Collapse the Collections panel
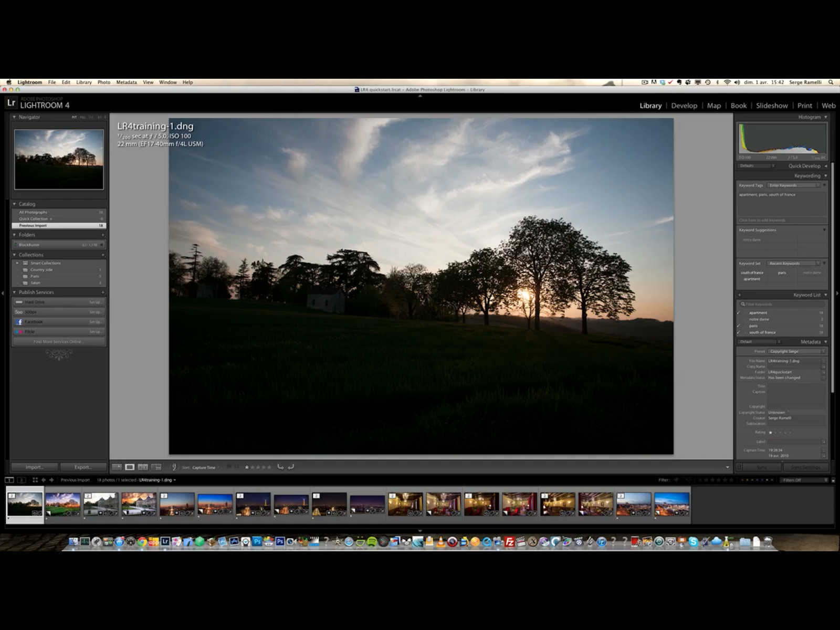Image resolution: width=840 pixels, height=630 pixels. tap(14, 255)
